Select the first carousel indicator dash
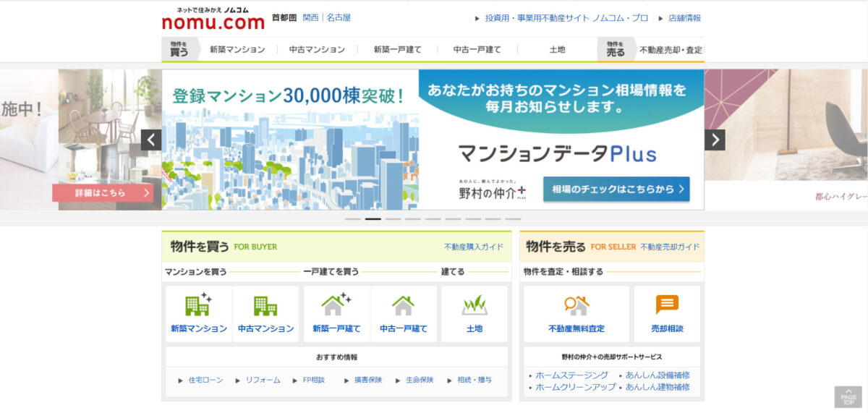Screen dimensions: 868x413 (x=353, y=218)
